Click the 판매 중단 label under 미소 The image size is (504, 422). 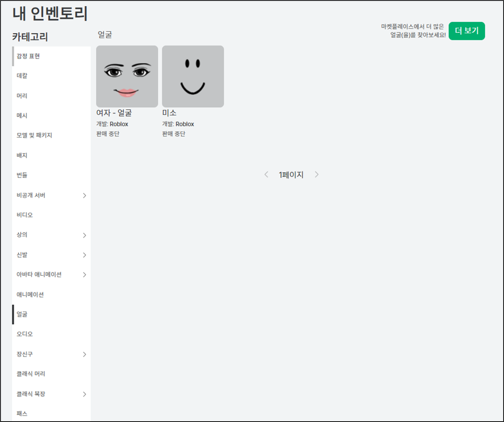pyautogui.click(x=173, y=134)
